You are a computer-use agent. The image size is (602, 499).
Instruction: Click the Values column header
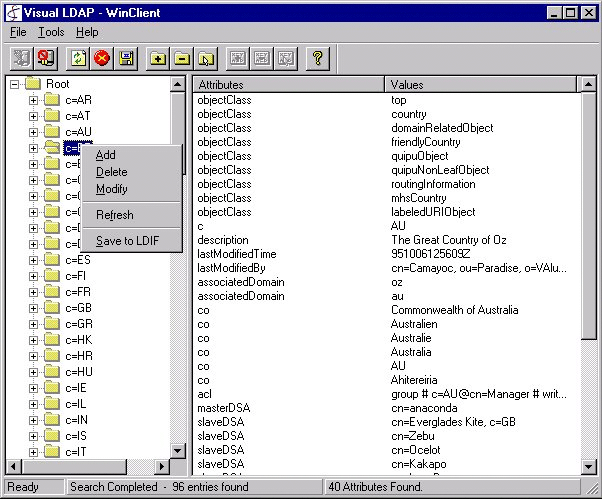point(480,85)
